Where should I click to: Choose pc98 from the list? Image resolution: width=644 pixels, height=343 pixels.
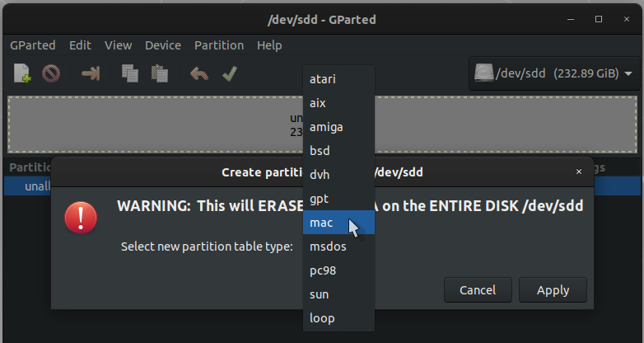338,270
